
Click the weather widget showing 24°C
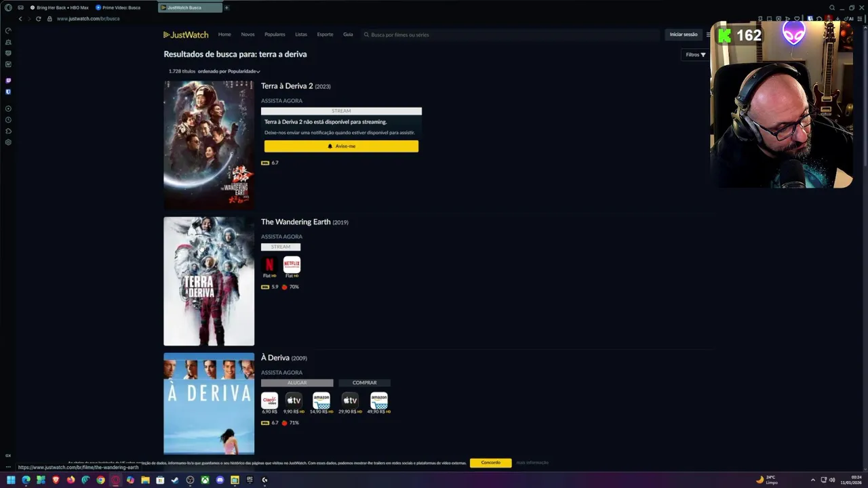coord(767,480)
